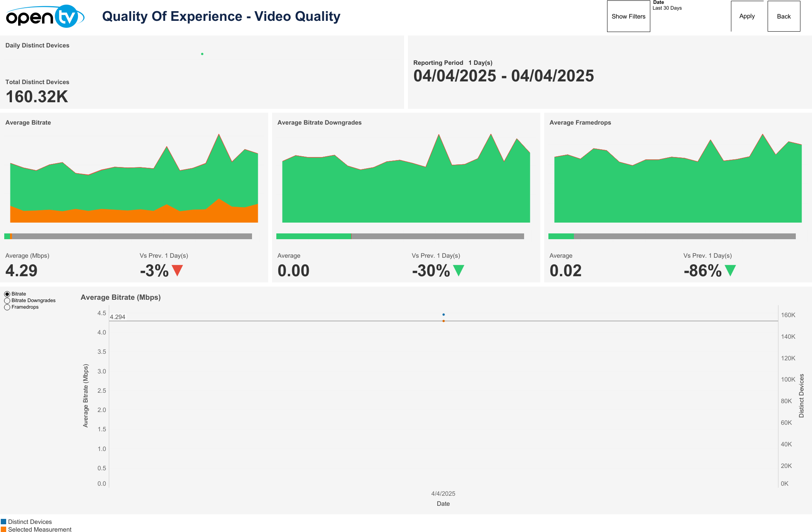
Task: Click the blue Distinct Devices data point
Action: pos(443,315)
